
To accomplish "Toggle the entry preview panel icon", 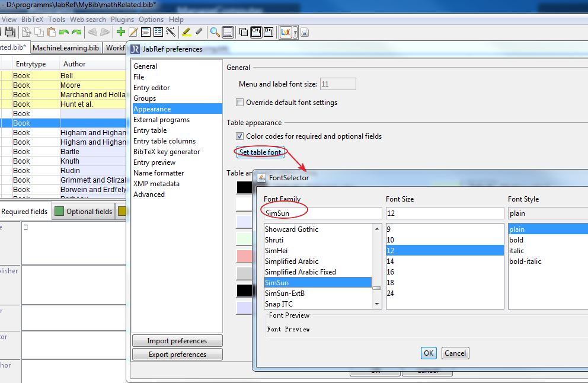I will tap(228, 32).
